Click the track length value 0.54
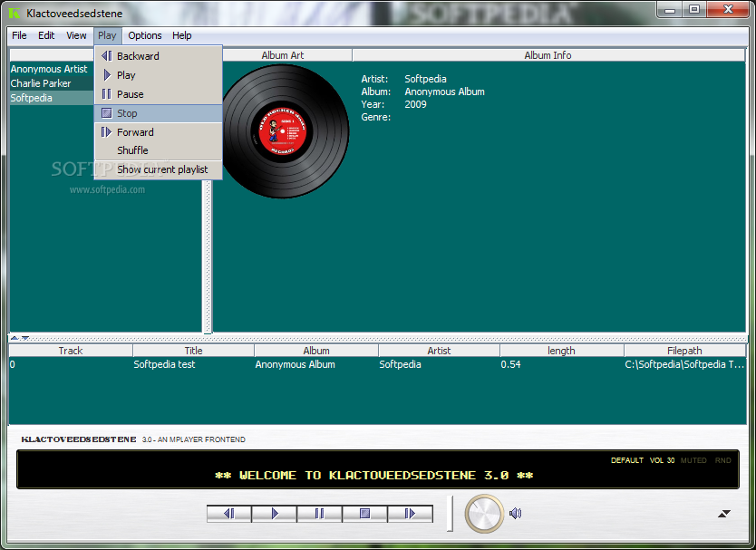This screenshot has height=550, width=756. click(510, 364)
